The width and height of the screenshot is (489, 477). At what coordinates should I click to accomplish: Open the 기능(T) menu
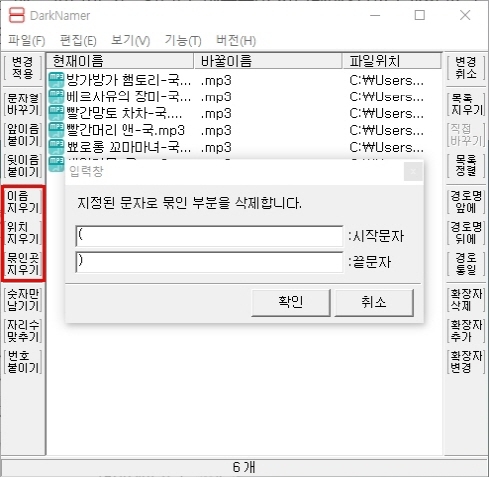(x=183, y=41)
